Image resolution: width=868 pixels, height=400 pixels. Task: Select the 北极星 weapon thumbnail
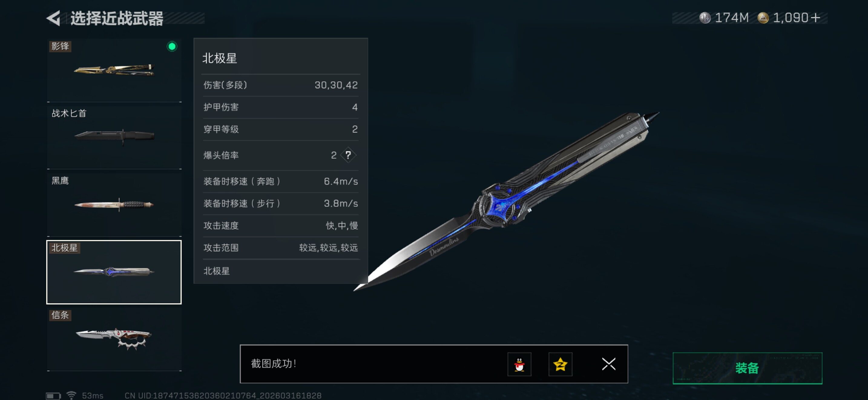(x=114, y=272)
